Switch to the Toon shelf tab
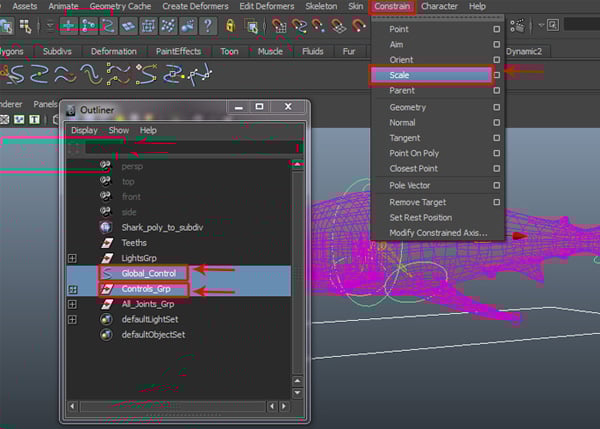The width and height of the screenshot is (600, 429). (229, 52)
